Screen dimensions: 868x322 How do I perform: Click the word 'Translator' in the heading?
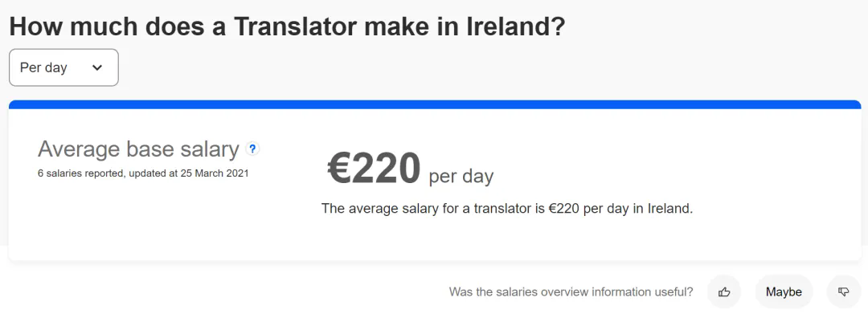[x=294, y=26]
